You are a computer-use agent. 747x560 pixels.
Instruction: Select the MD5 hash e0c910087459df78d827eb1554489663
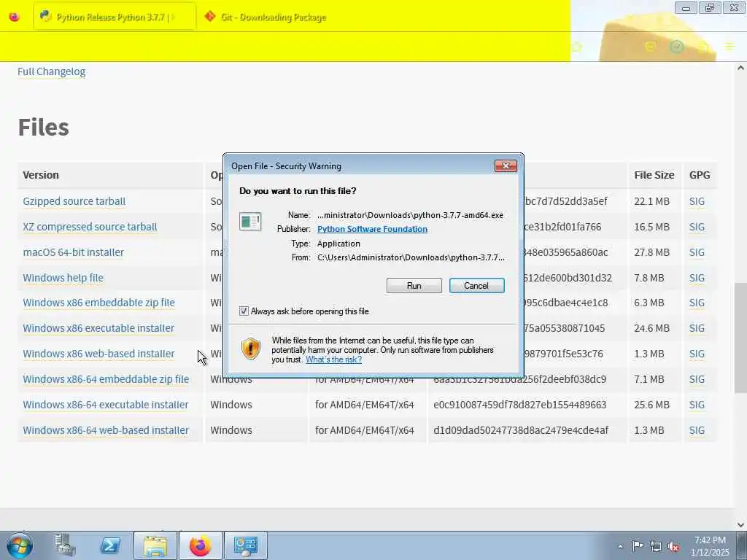coord(519,404)
